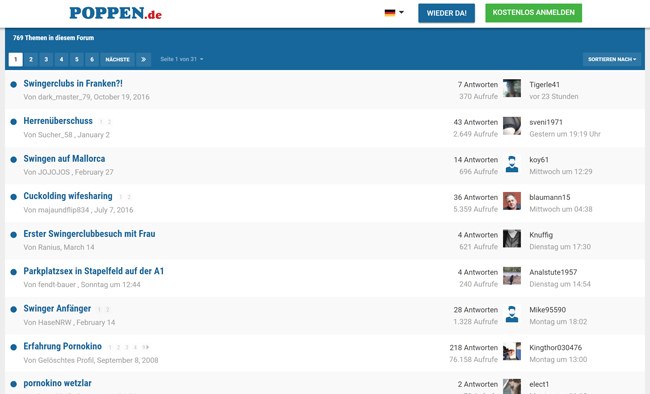This screenshot has width=650, height=394.
Task: Open user profile elect1
Action: [539, 384]
